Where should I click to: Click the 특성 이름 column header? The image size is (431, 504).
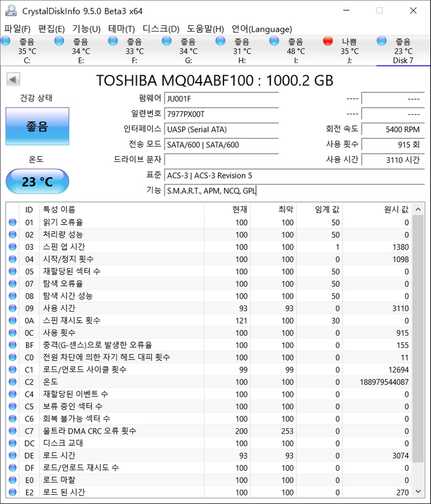tap(122, 210)
